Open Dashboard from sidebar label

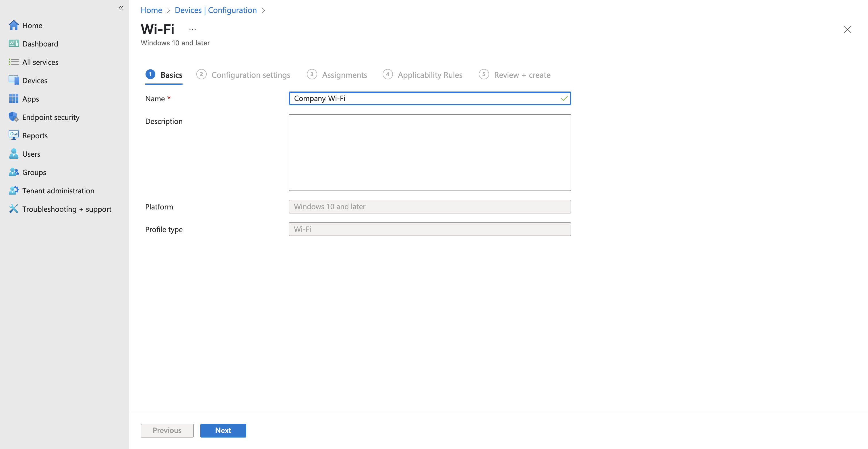pyautogui.click(x=40, y=44)
